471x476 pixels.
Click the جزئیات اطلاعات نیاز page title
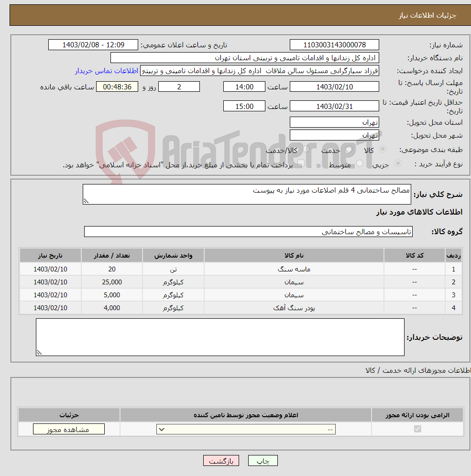[427, 15]
